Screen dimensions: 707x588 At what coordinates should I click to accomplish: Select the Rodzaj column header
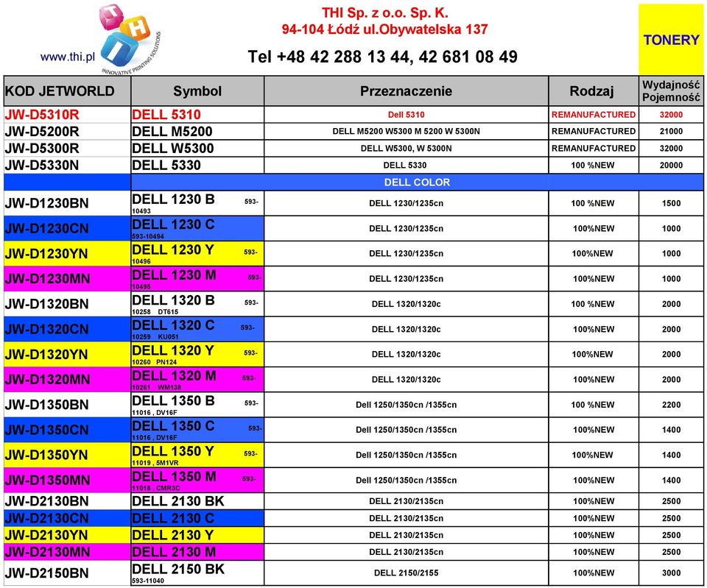[594, 91]
